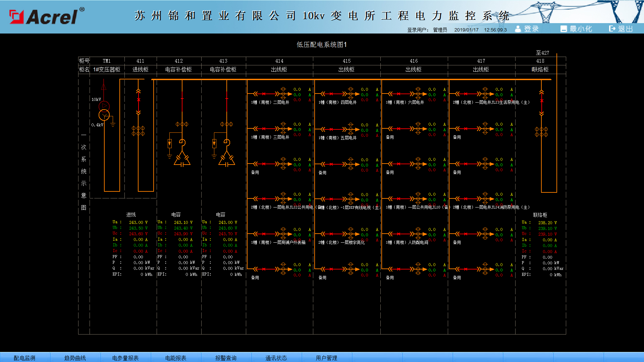This screenshot has height=362, width=644.
Task: Click the Ub value 243.40 V
Action: pyautogui.click(x=183, y=228)
